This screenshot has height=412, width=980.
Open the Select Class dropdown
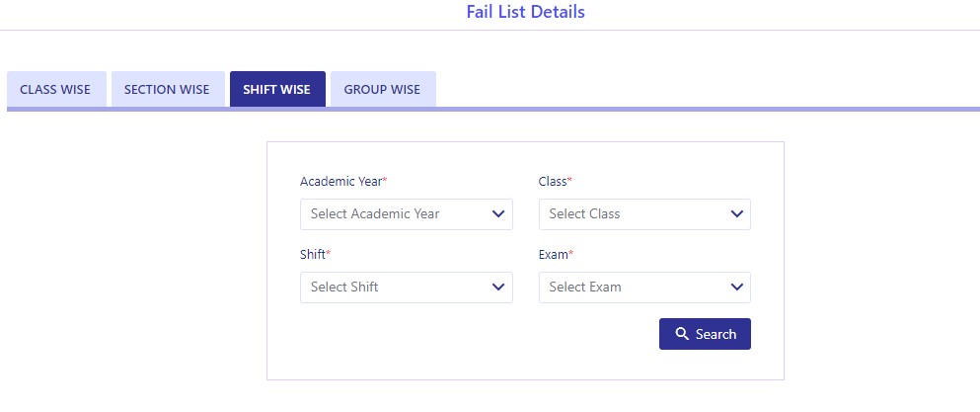[x=644, y=214]
